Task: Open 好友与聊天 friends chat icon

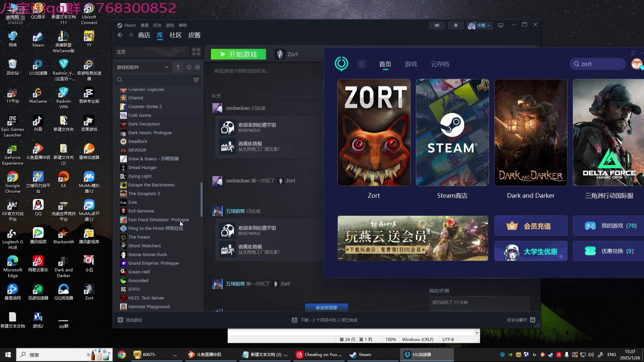Action: (x=533, y=320)
